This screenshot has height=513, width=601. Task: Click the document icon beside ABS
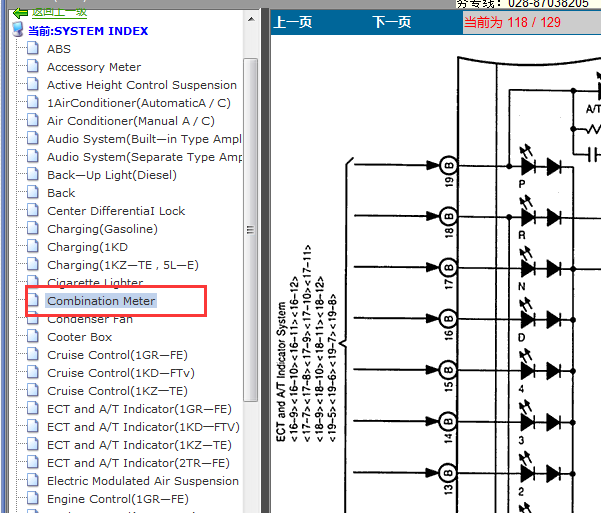click(33, 49)
